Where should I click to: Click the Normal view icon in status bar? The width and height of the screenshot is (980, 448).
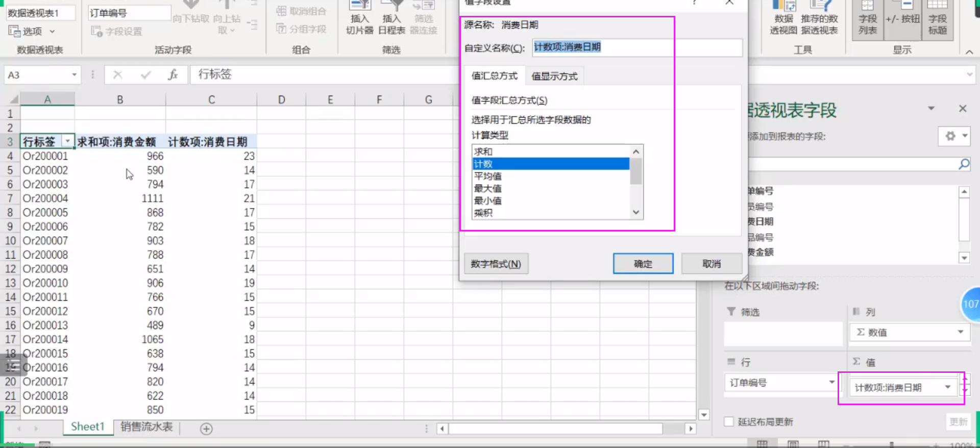coord(762,444)
